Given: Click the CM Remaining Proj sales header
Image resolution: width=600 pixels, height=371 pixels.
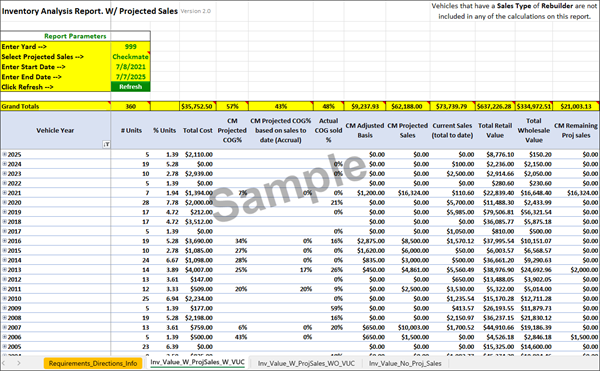Looking at the screenshot, I should coord(576,130).
